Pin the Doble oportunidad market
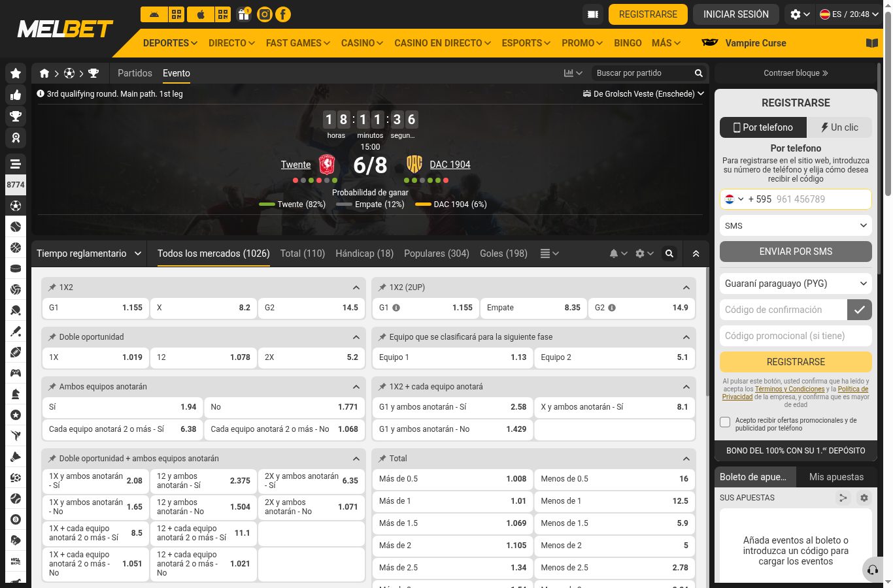This screenshot has height=588, width=893. click(52, 337)
